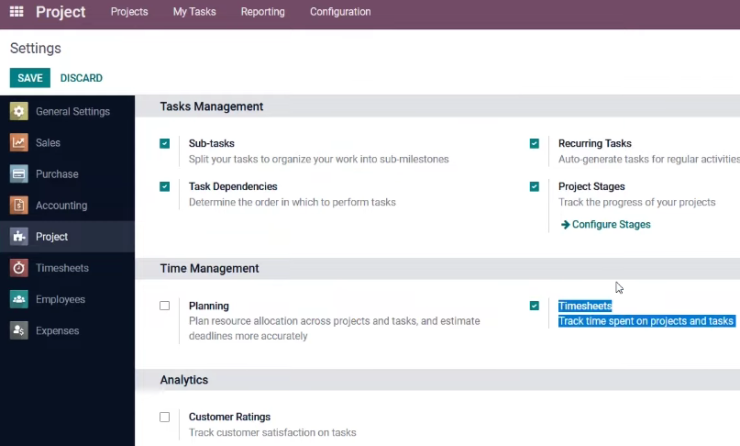Click the Sub-tasks label
Viewport: 740px width, 446px height.
[x=211, y=143]
